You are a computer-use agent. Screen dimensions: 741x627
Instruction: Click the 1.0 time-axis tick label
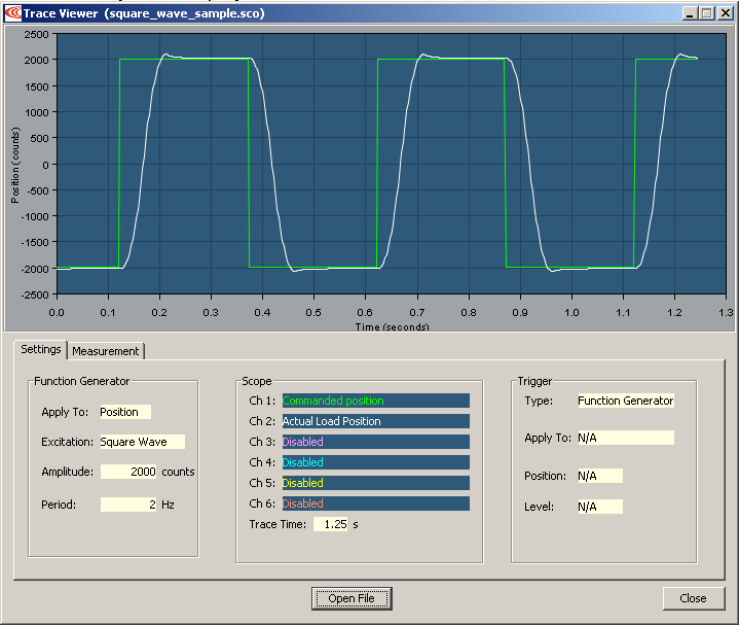[x=572, y=312]
